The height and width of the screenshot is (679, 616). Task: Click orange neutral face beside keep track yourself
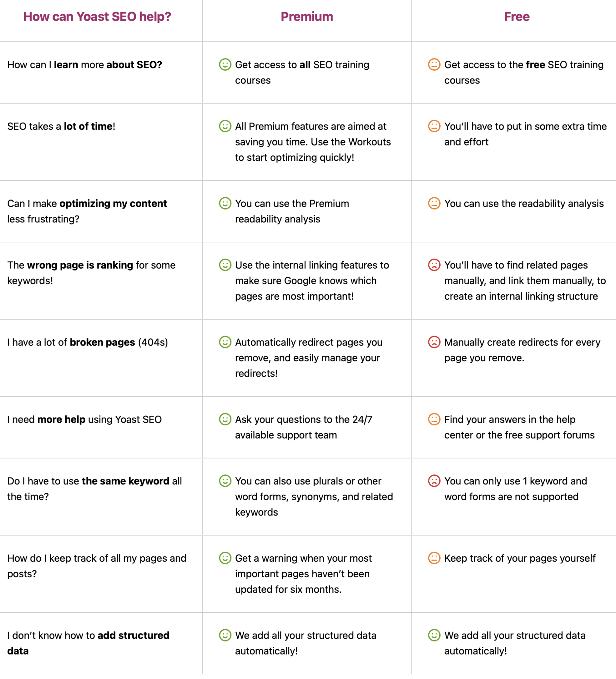click(x=434, y=558)
